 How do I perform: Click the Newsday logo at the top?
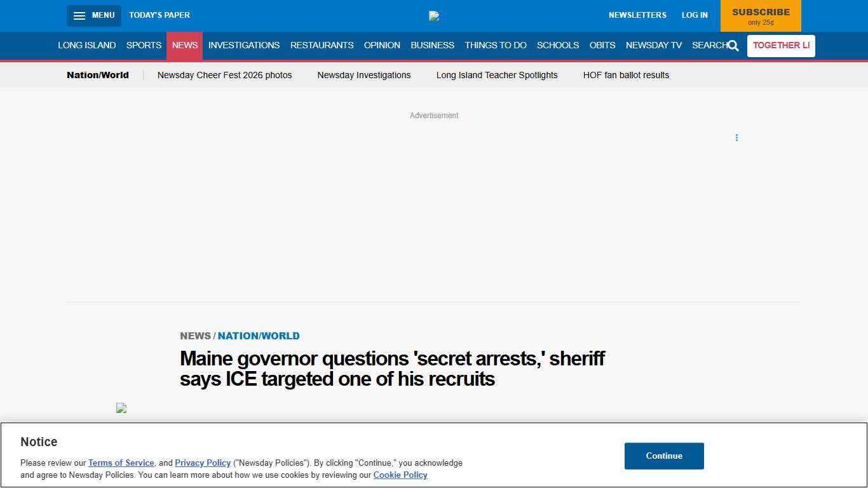click(x=434, y=15)
